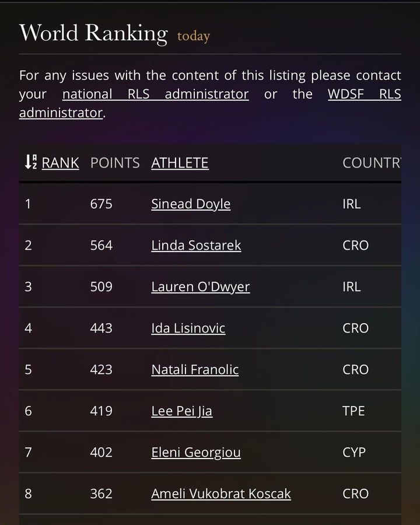Open Lauren O'Dwyer's athlete profile

(x=200, y=287)
